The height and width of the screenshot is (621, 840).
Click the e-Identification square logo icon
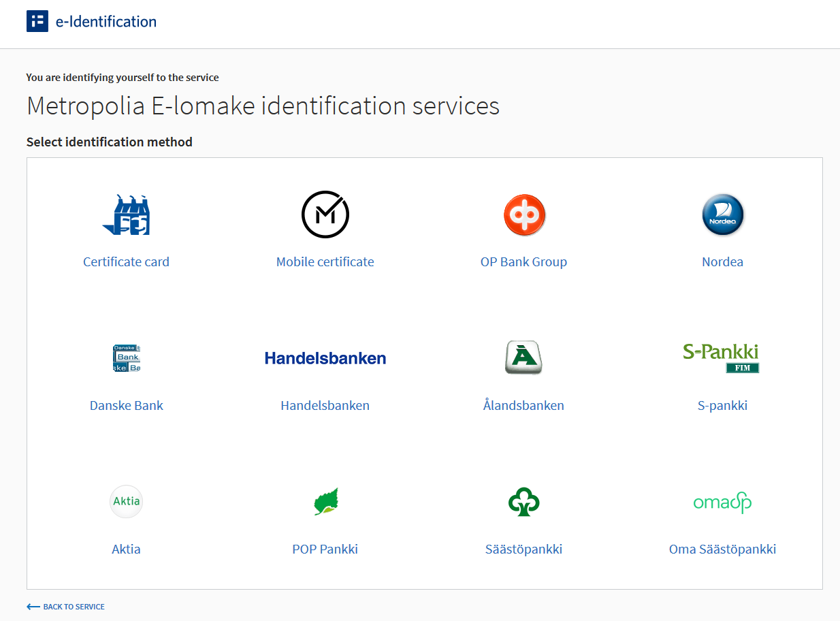pyautogui.click(x=37, y=21)
